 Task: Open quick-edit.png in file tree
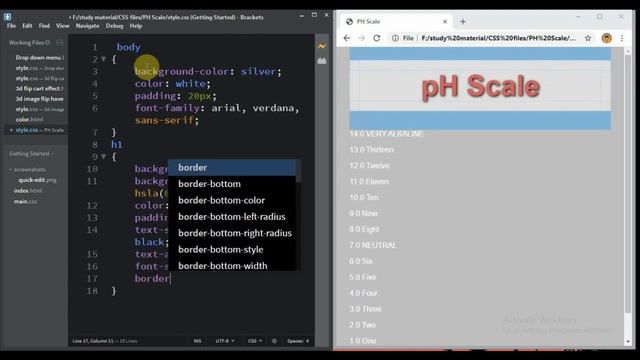pyautogui.click(x=37, y=180)
